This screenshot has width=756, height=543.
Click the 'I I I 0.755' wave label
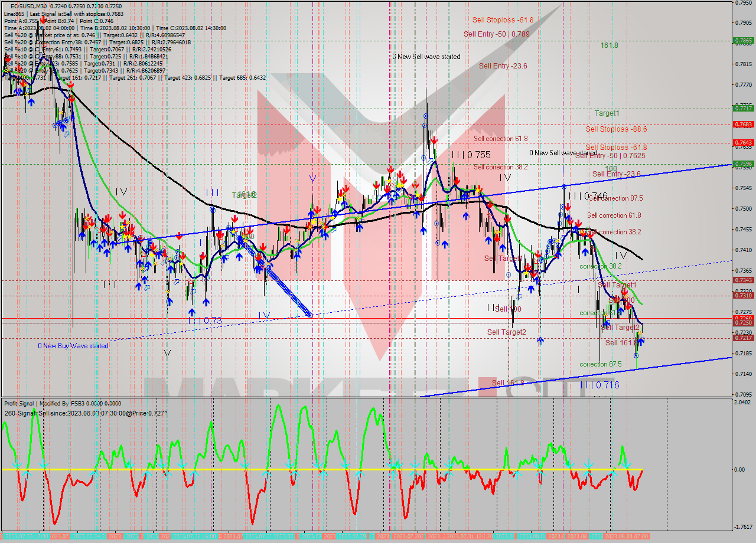click(x=471, y=155)
